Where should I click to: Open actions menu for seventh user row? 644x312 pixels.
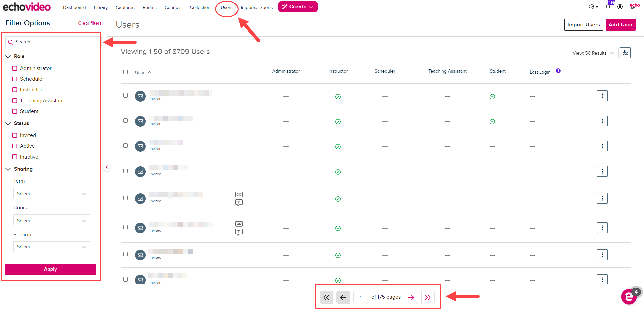[x=602, y=255]
